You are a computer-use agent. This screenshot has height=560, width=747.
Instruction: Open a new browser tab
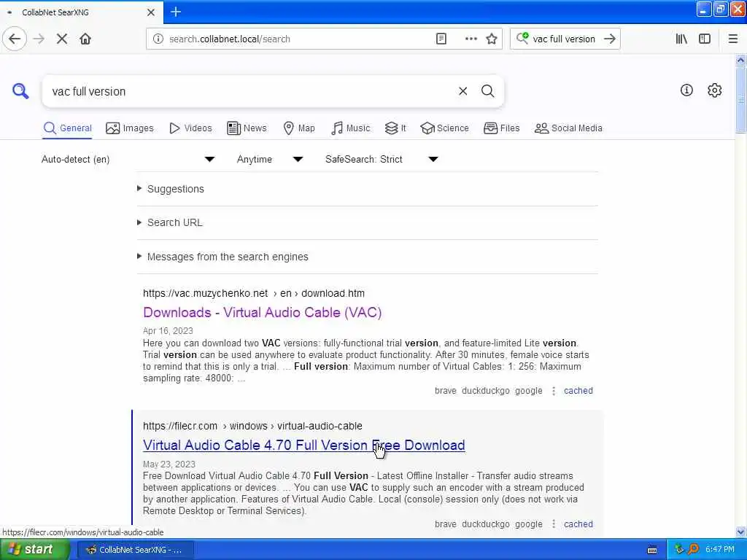176,12
